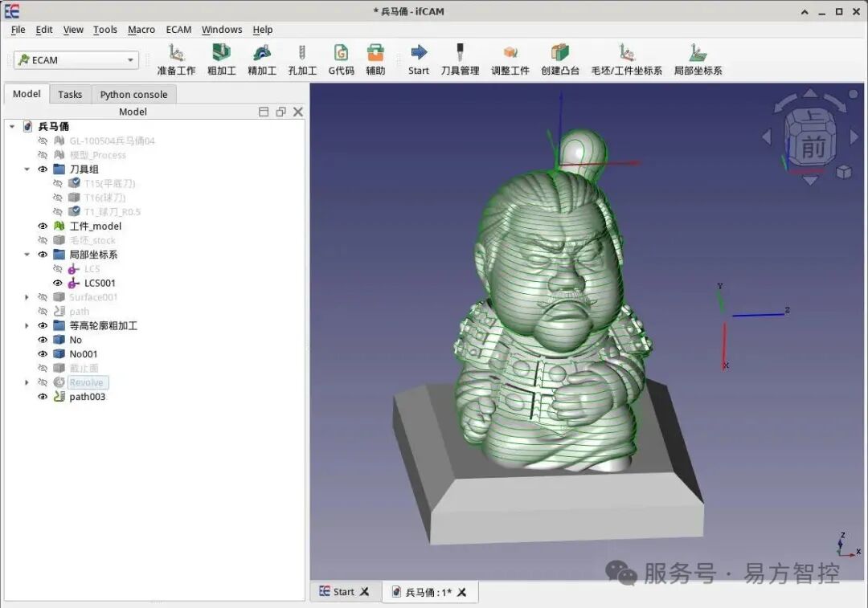Select the 截止面 tree item

click(84, 368)
